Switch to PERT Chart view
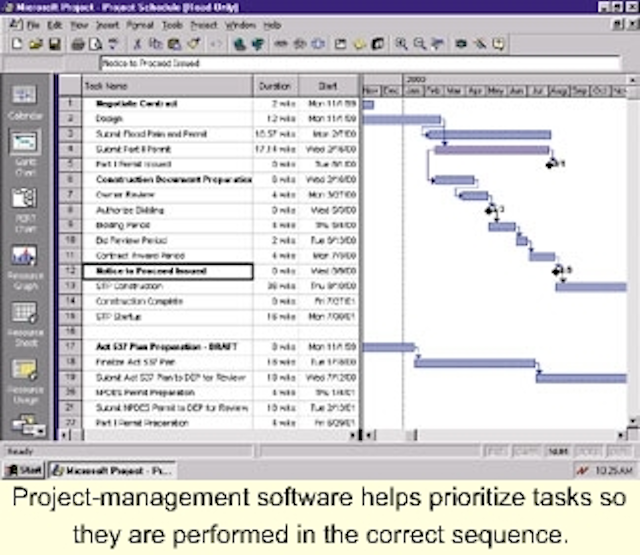Screen dimensions: 640x555 point(24,210)
